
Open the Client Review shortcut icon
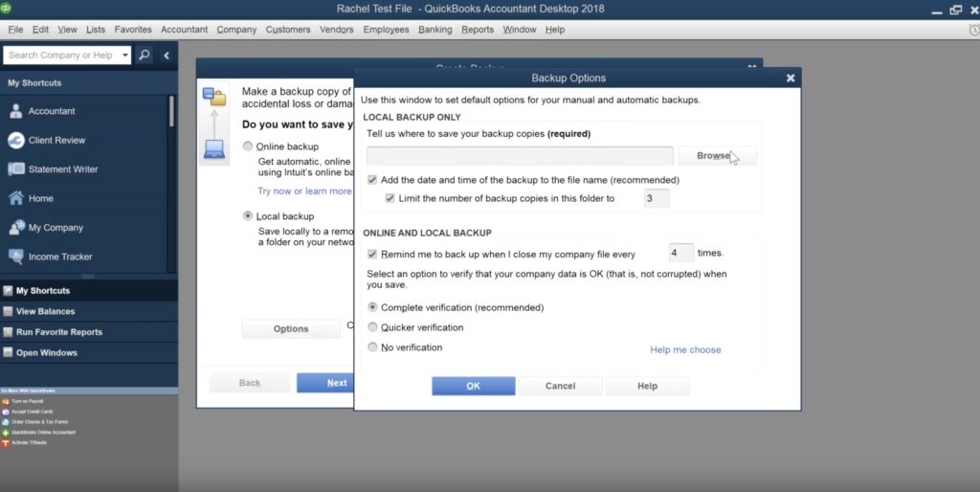15,140
